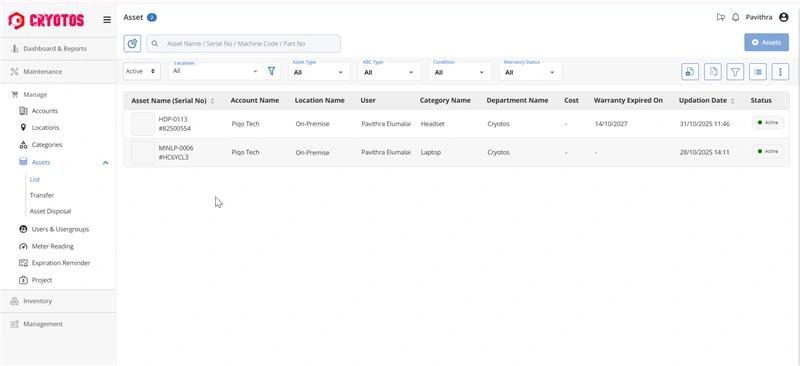Open Asset Disposal submenu item
This screenshot has height=366, width=800.
51,211
